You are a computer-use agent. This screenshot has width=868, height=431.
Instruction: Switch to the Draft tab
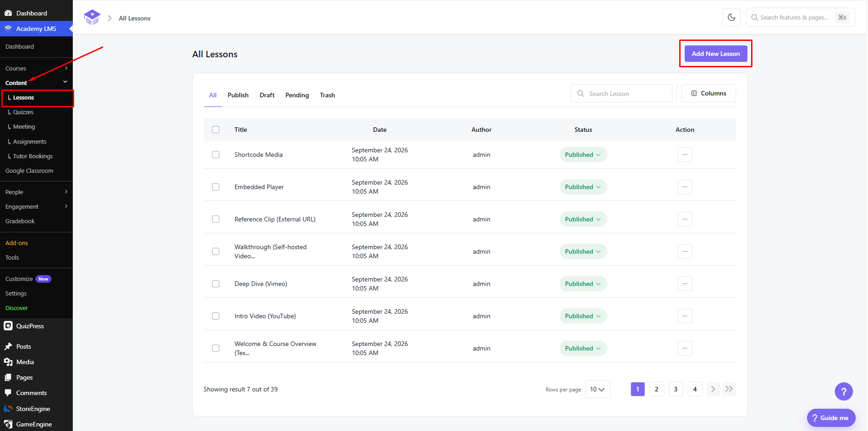(267, 95)
